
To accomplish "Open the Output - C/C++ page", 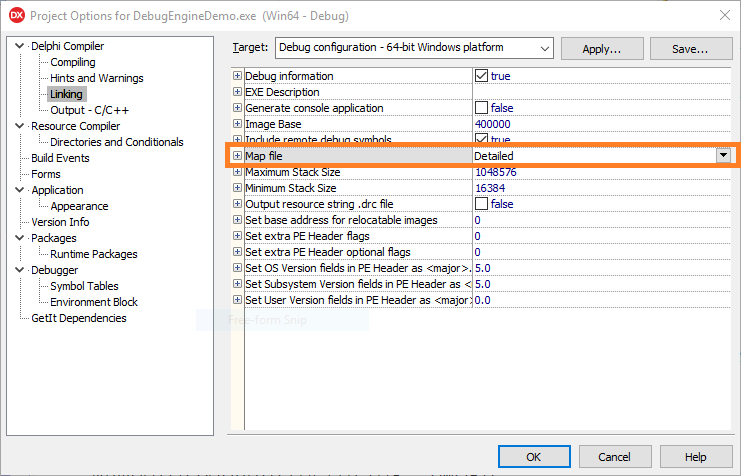I will (89, 110).
